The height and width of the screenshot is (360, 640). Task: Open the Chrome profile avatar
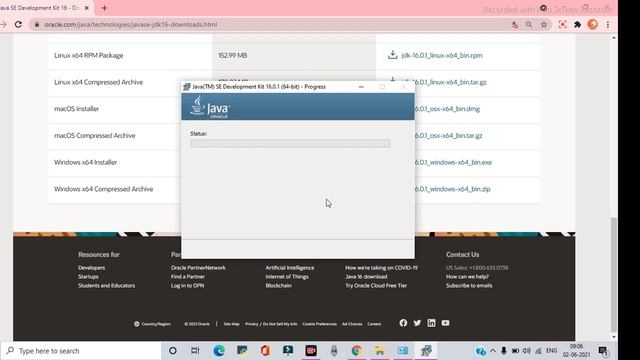(593, 24)
